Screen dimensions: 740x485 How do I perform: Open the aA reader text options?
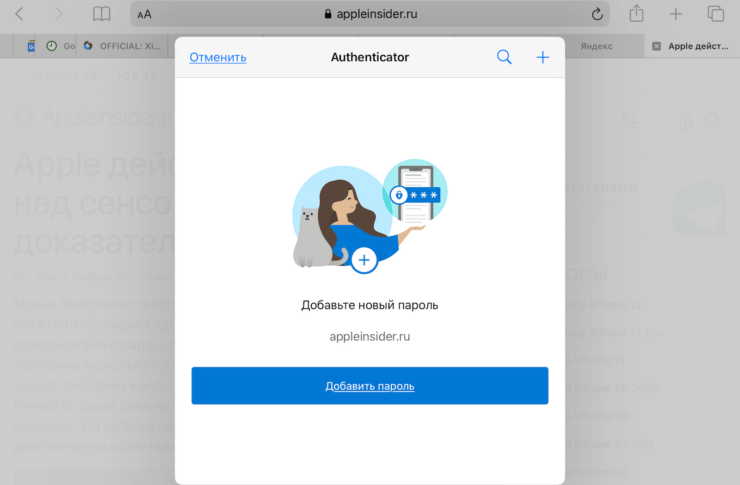click(144, 15)
